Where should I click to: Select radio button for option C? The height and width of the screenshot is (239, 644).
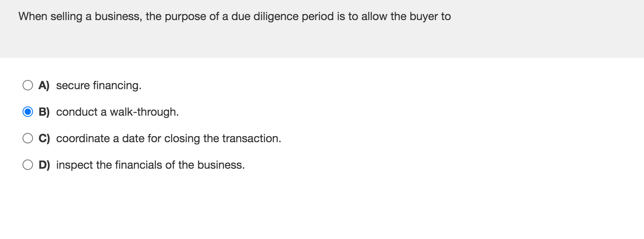pyautogui.click(x=28, y=138)
